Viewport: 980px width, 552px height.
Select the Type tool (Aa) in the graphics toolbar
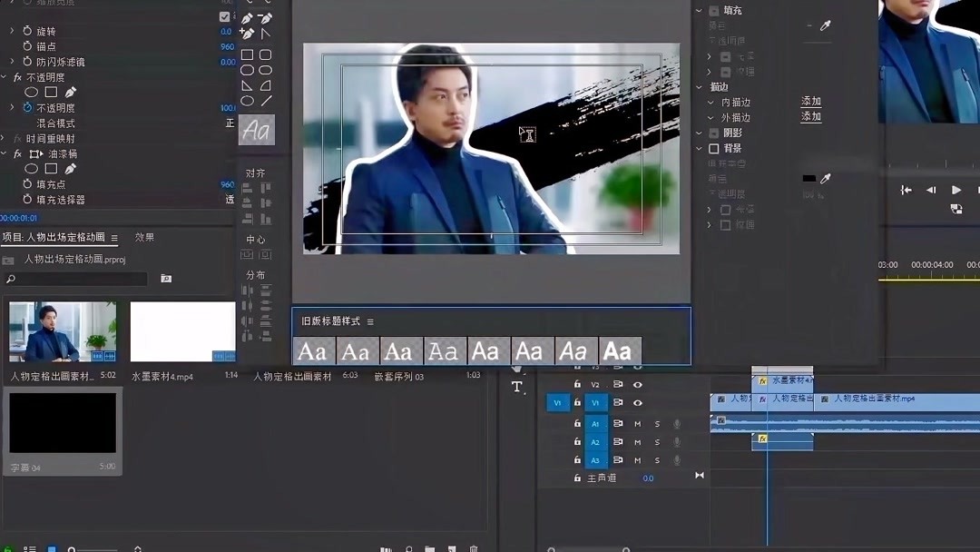[x=257, y=128]
